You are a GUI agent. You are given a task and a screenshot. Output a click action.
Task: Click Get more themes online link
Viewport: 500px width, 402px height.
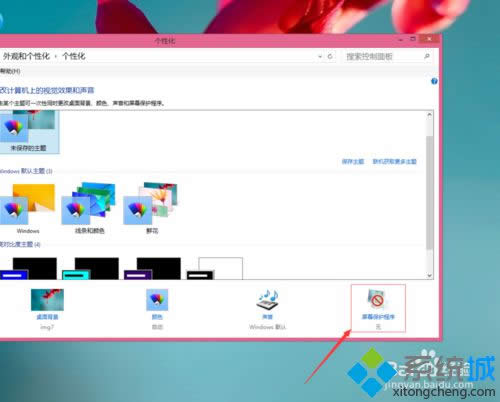395,162
